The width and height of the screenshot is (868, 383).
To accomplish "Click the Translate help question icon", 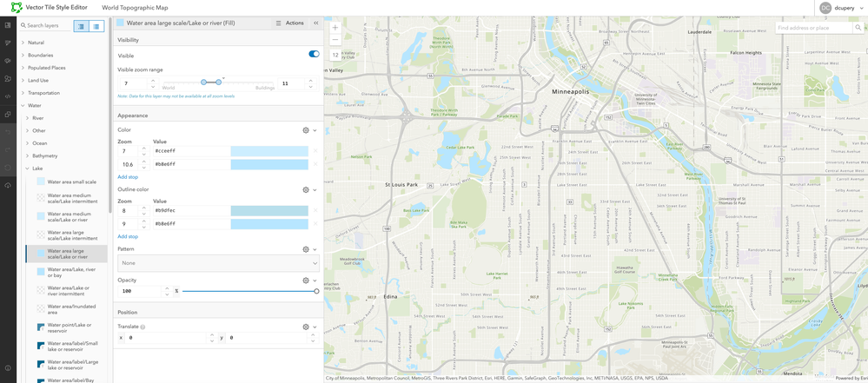I will click(x=142, y=327).
